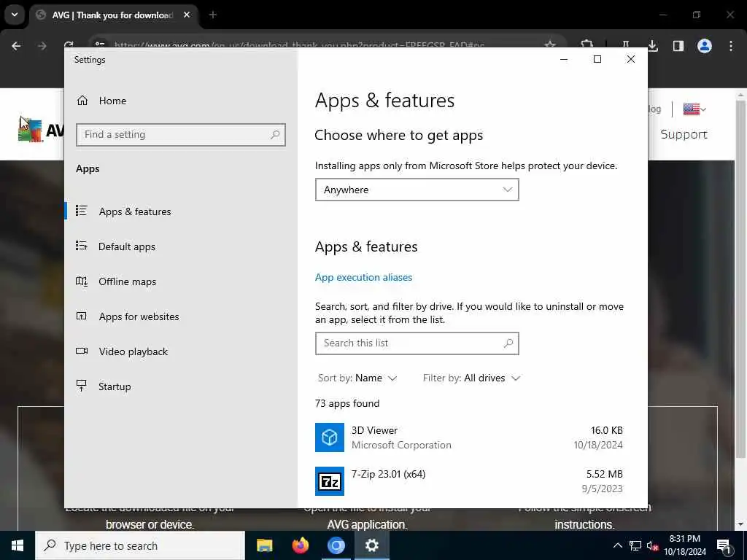Go back in Chrome browser
Image resolution: width=747 pixels, height=560 pixels.
point(16,46)
